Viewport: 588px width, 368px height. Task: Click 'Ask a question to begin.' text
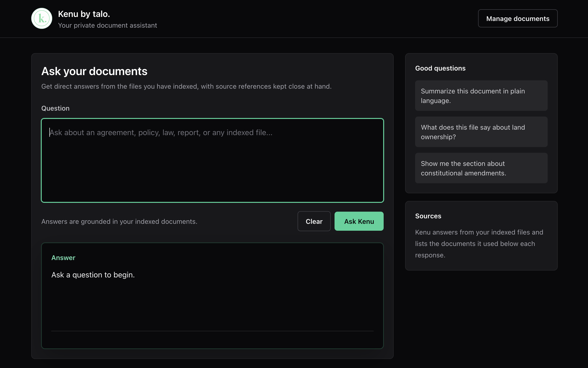pyautogui.click(x=93, y=275)
